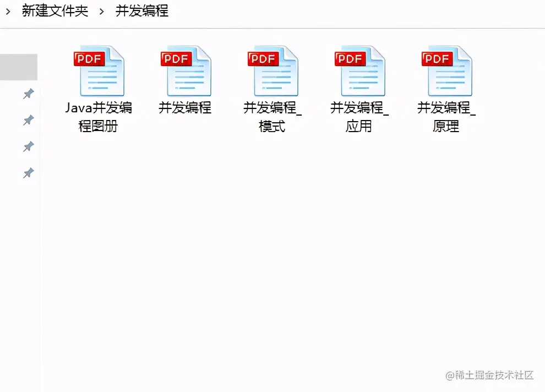The width and height of the screenshot is (545, 392).
Task: Expand the leftmost breadcrumb chevron arrow
Action: click(8, 10)
